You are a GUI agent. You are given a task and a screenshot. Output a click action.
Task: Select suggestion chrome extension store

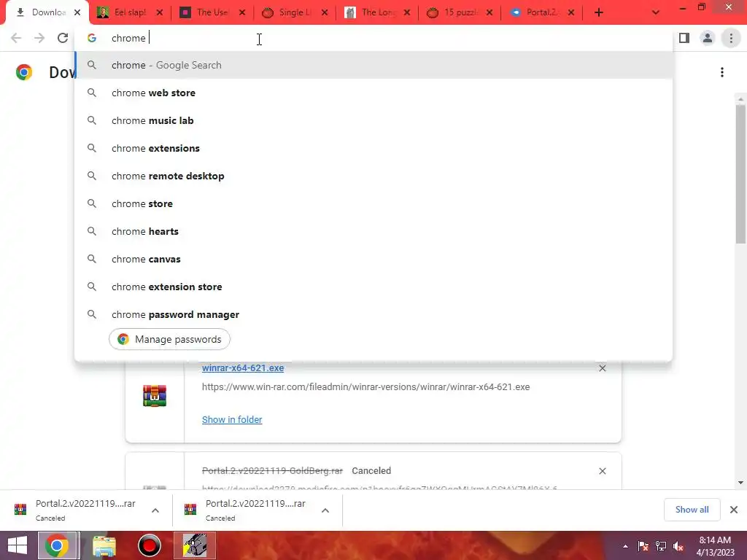click(373, 287)
